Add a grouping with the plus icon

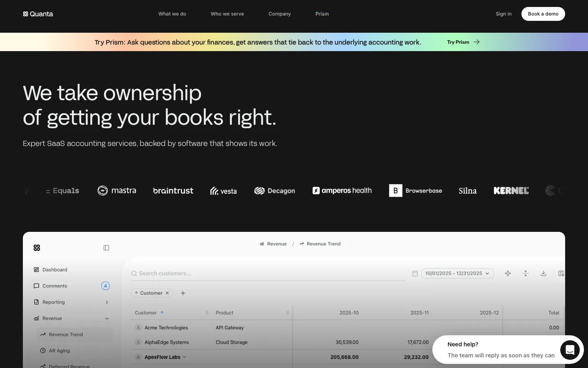pos(183,293)
